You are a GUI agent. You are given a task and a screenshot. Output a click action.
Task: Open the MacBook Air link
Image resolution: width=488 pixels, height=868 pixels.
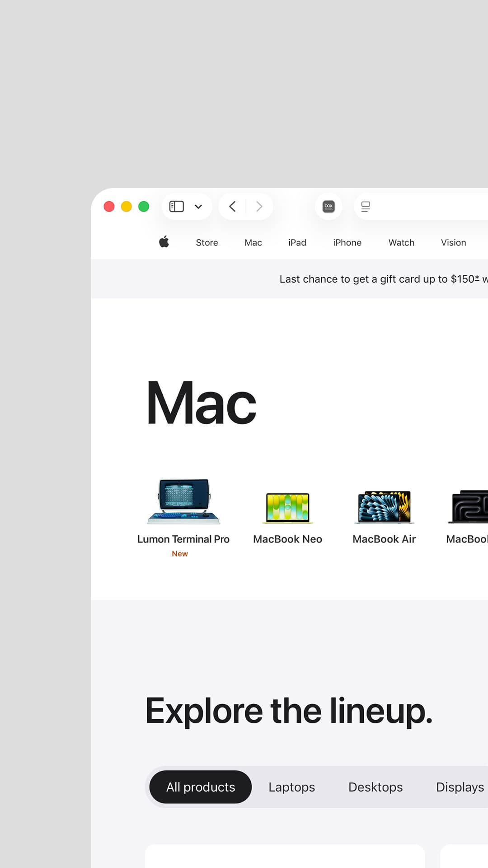point(384,539)
